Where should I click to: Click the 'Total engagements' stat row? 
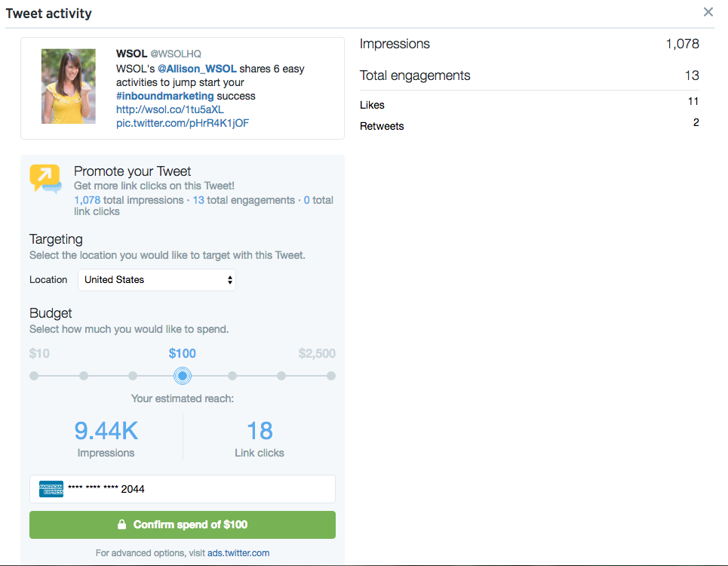coord(530,75)
